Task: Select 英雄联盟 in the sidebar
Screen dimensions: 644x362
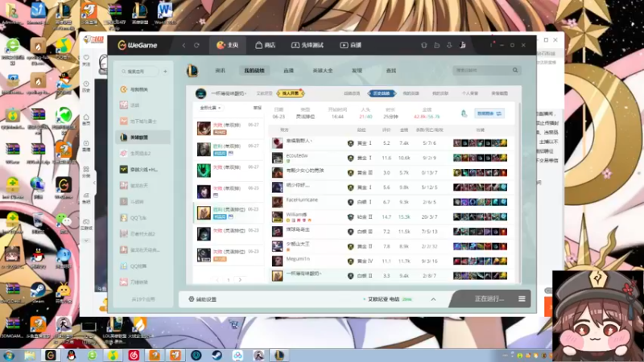Action: pos(143,137)
